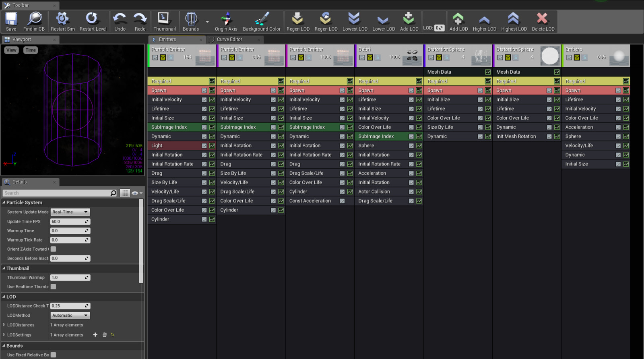Image resolution: width=644 pixels, height=359 pixels.
Task: Click the LOD number input field
Action: (x=439, y=28)
